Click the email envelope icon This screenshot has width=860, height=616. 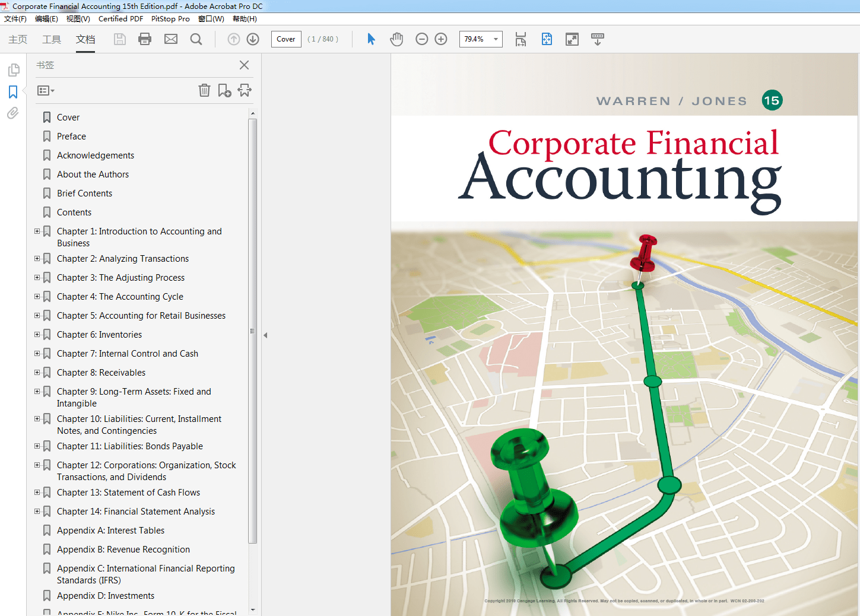[x=171, y=39]
